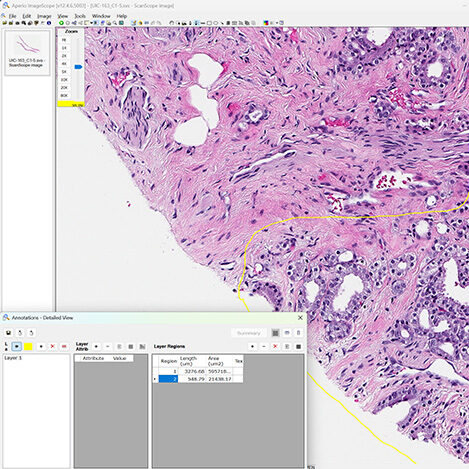
Task: Select the highlighted region 2 cell
Action: [168, 379]
